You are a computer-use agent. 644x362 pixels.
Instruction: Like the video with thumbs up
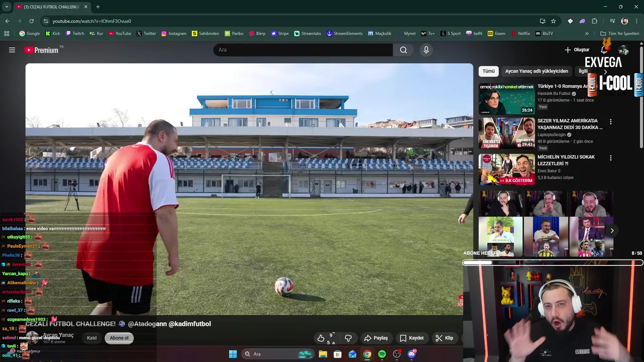[321, 338]
